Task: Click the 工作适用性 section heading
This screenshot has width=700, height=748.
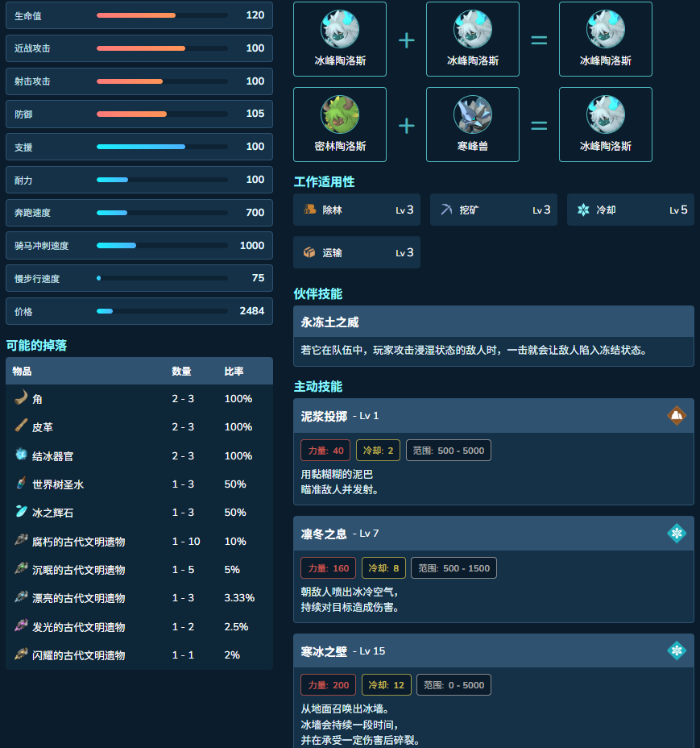Action: coord(325,181)
